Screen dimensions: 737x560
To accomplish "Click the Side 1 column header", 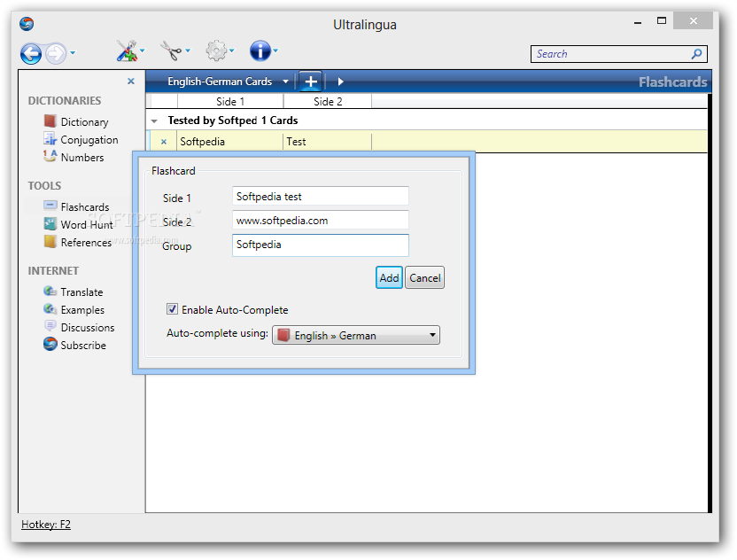I will (230, 102).
